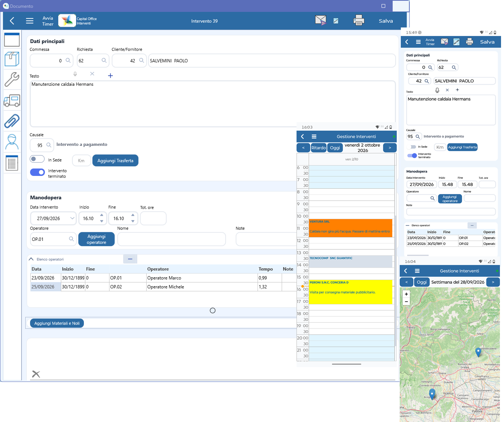The image size is (504, 422).
Task: Select the blank window icon atop the sidebar
Action: tap(12, 40)
